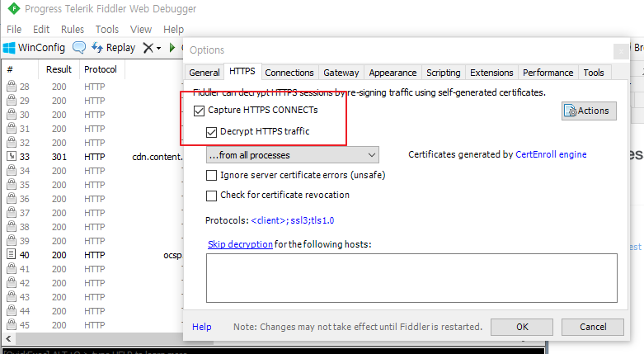The height and width of the screenshot is (354, 644).
Task: Select session 31 lock icon
Action: (x=12, y=128)
